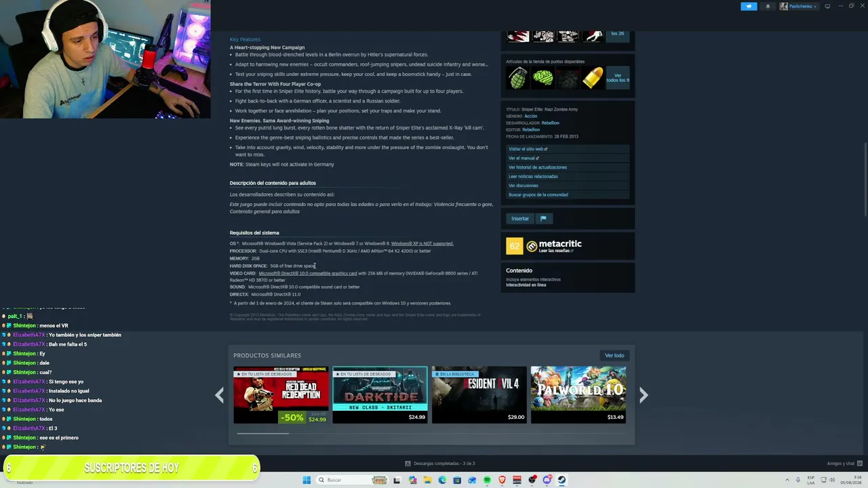Open Microsoft Edge from the taskbar
Image resolution: width=868 pixels, height=488 pixels.
pyautogui.click(x=442, y=480)
